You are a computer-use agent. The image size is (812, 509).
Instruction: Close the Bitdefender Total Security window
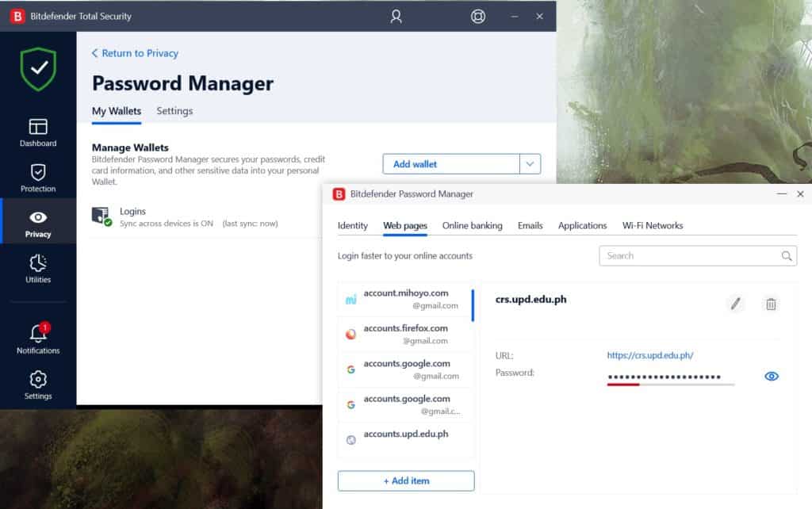(x=539, y=17)
